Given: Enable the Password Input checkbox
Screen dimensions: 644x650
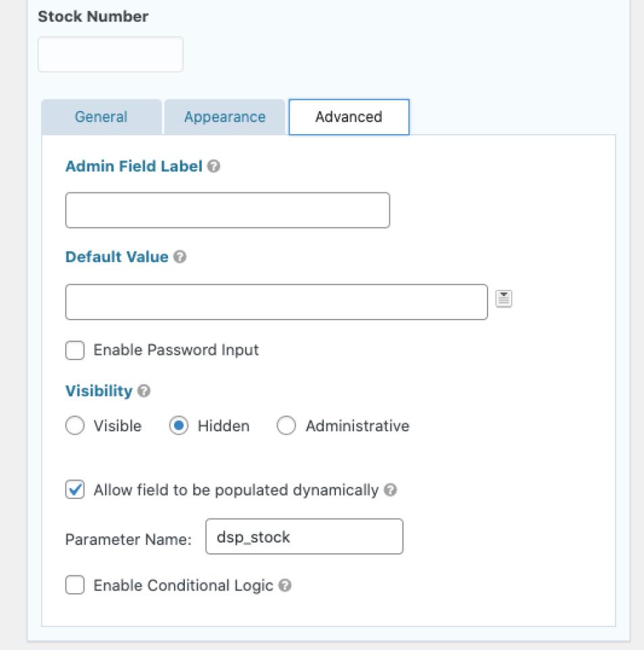Looking at the screenshot, I should [x=75, y=351].
